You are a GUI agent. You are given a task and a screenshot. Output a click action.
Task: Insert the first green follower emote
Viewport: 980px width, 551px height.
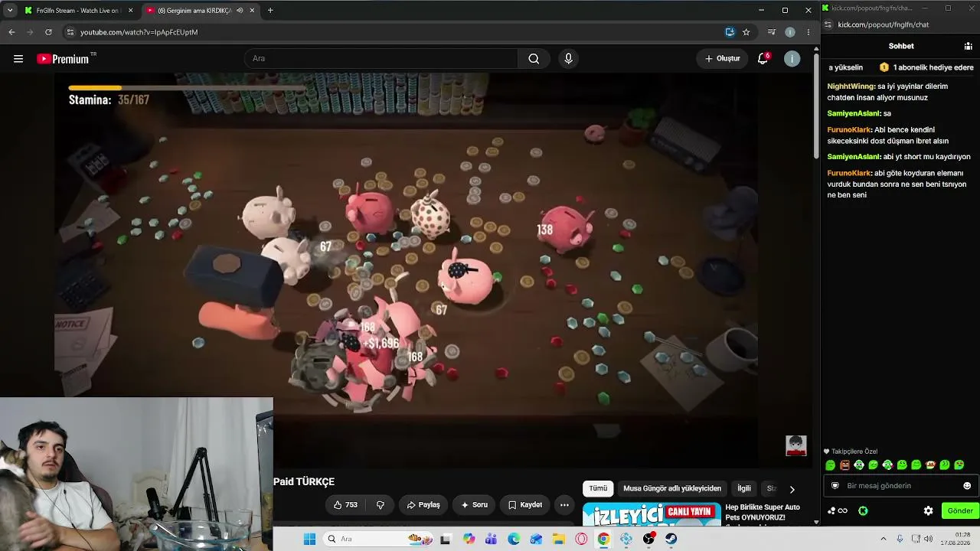[x=831, y=465]
